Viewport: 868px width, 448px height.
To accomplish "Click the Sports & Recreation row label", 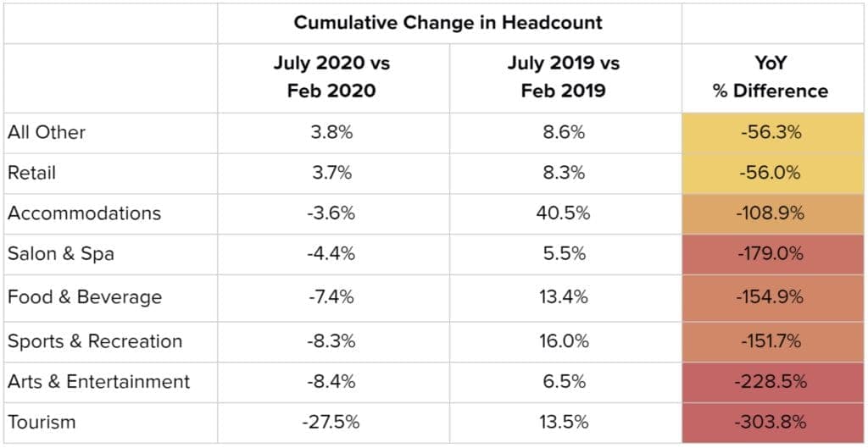I will pyautogui.click(x=95, y=341).
